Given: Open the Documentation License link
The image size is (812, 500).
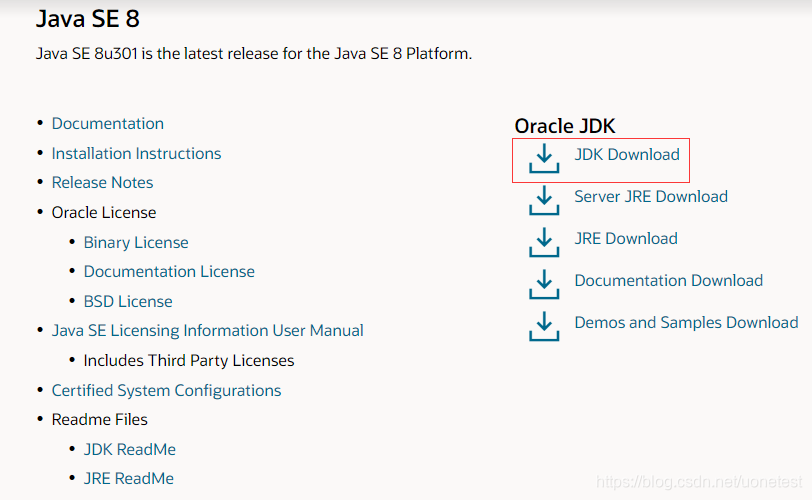Looking at the screenshot, I should point(169,271).
